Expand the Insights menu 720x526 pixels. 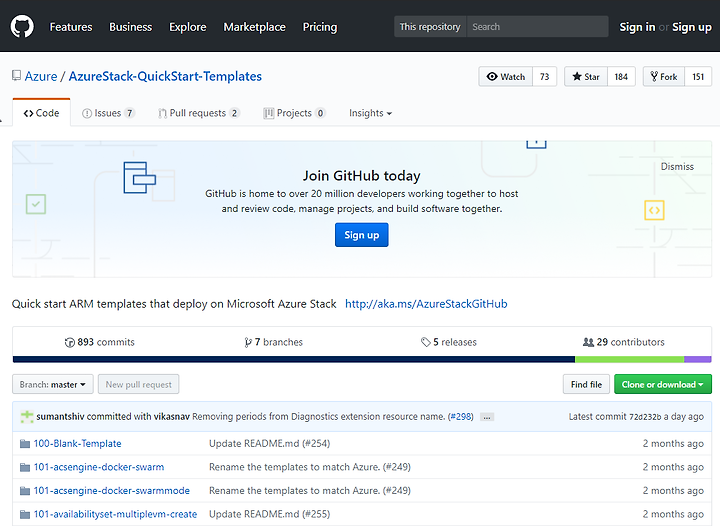(x=370, y=113)
